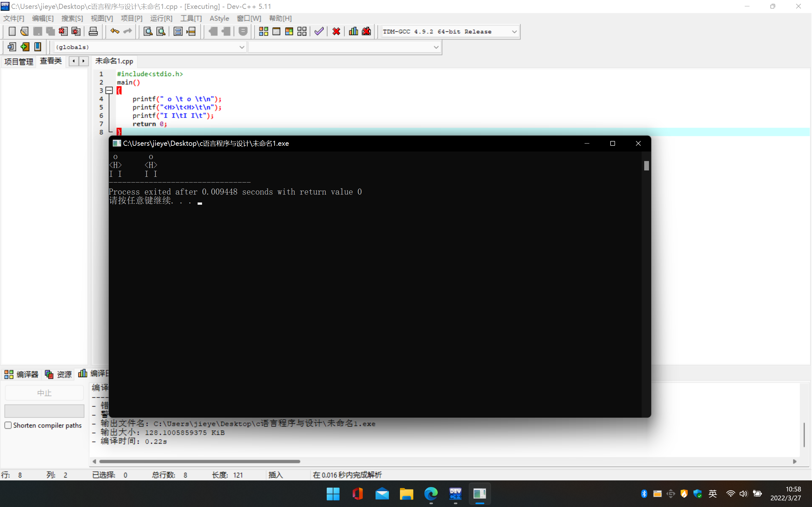812x507 pixels.
Task: Expand the (globals) scope dropdown
Action: click(242, 47)
